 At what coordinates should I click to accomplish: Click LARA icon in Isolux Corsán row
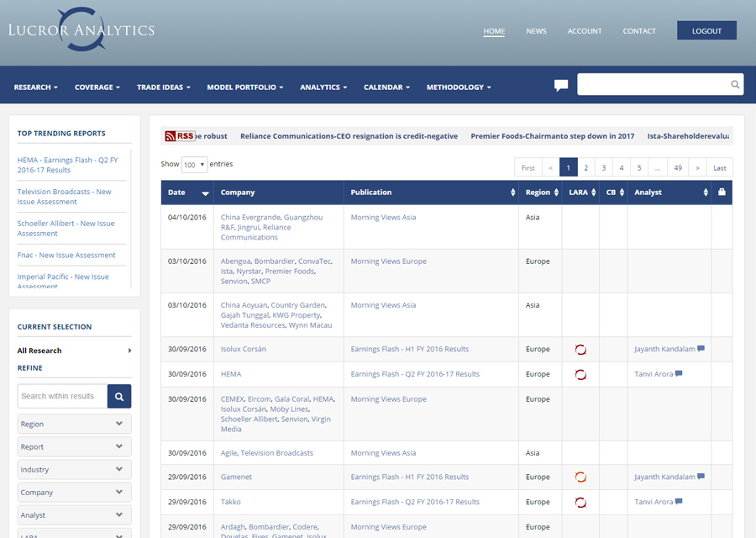coord(580,350)
